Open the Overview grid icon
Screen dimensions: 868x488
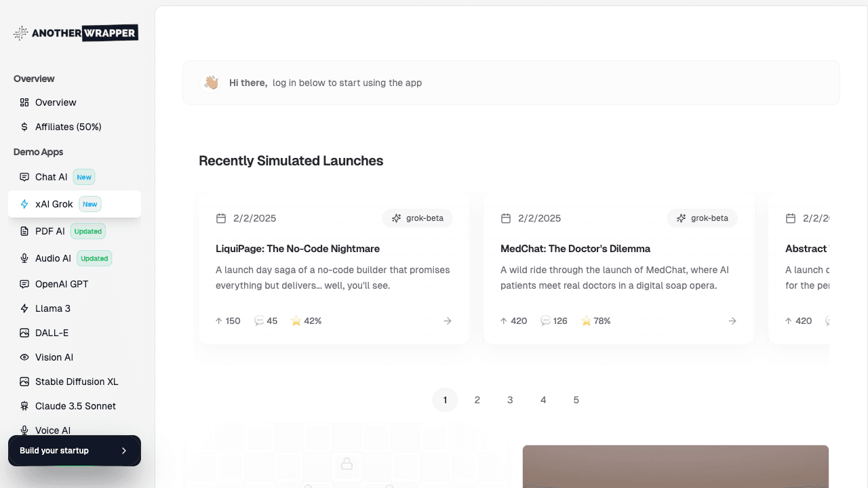24,102
